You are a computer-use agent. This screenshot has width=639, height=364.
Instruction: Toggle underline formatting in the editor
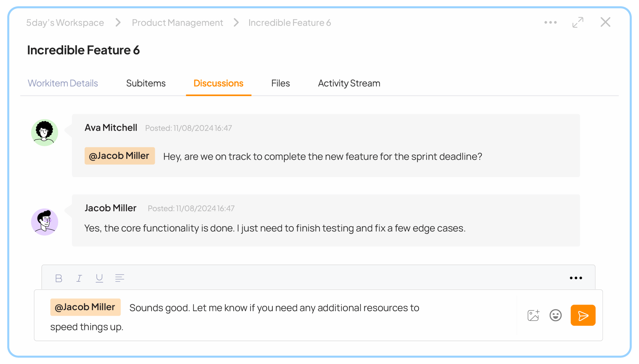(99, 278)
